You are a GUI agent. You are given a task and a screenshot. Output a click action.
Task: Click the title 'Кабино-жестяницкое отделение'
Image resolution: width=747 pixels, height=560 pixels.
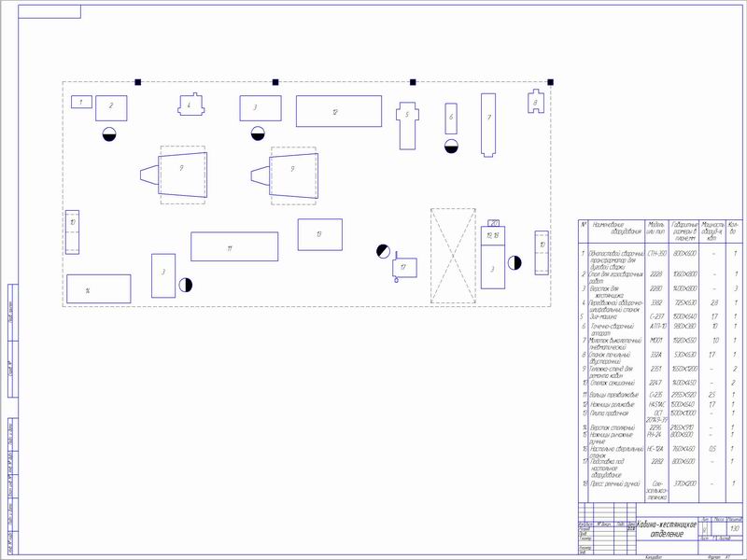click(667, 528)
